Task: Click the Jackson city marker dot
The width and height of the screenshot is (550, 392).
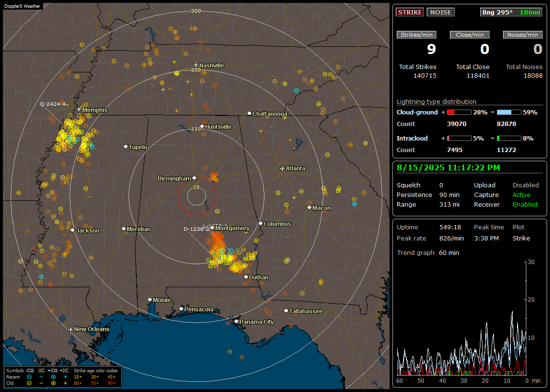Action: (x=72, y=230)
